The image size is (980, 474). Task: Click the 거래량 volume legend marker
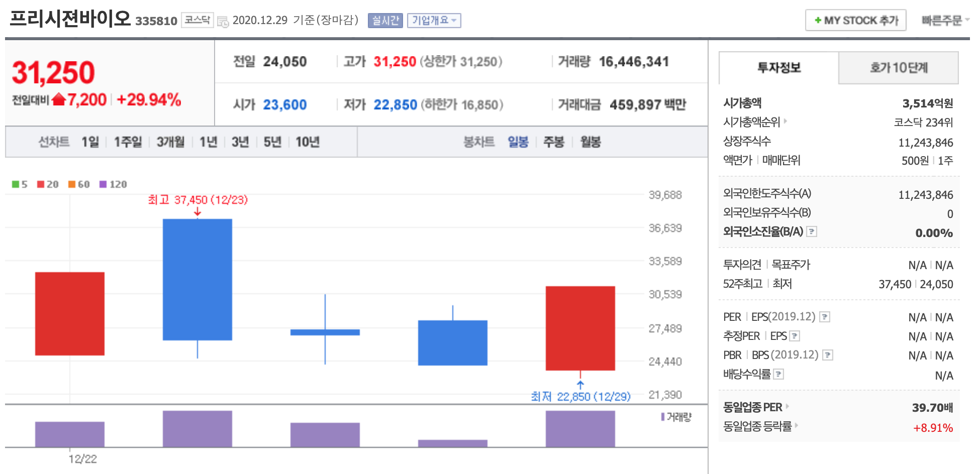tap(663, 417)
